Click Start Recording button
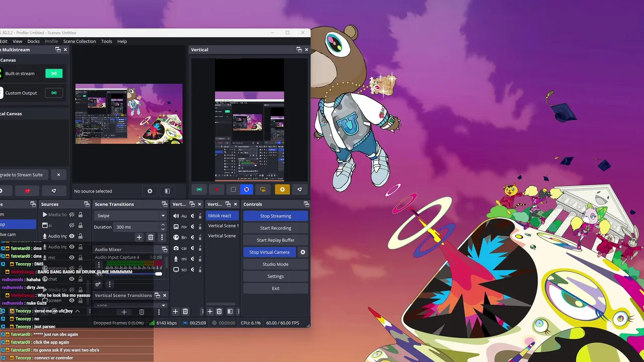 tap(276, 228)
